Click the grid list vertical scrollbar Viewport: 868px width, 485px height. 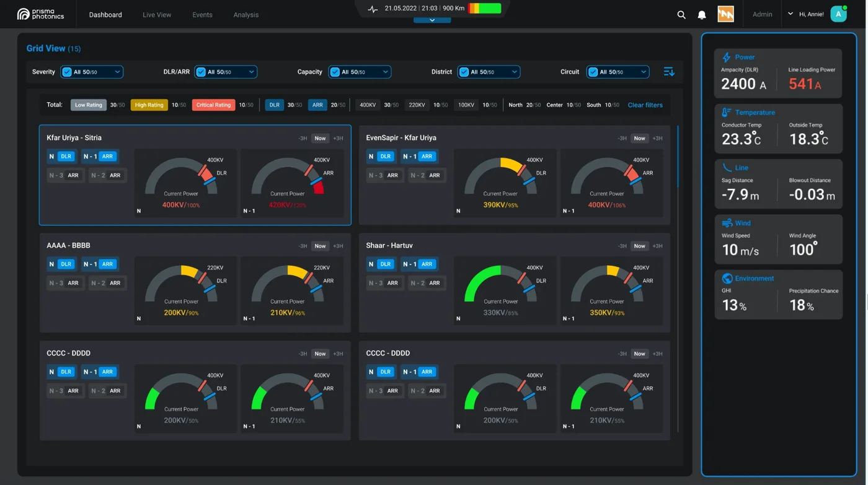tap(678, 156)
